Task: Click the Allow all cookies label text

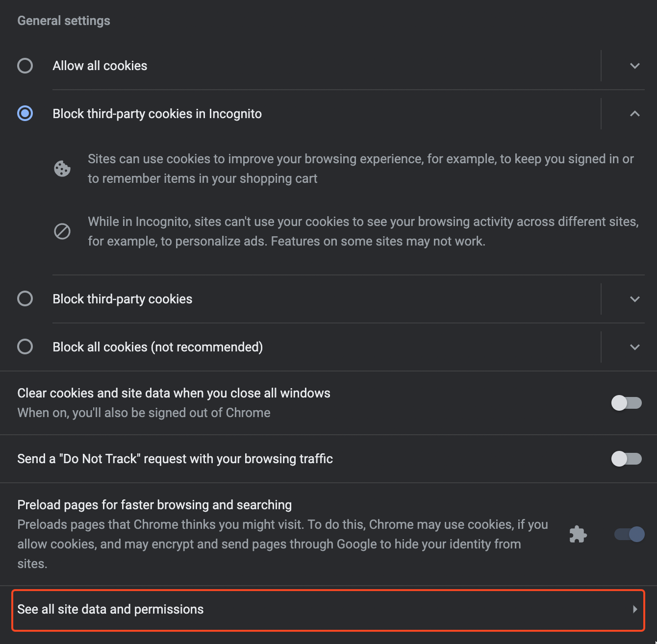Action: [x=100, y=66]
